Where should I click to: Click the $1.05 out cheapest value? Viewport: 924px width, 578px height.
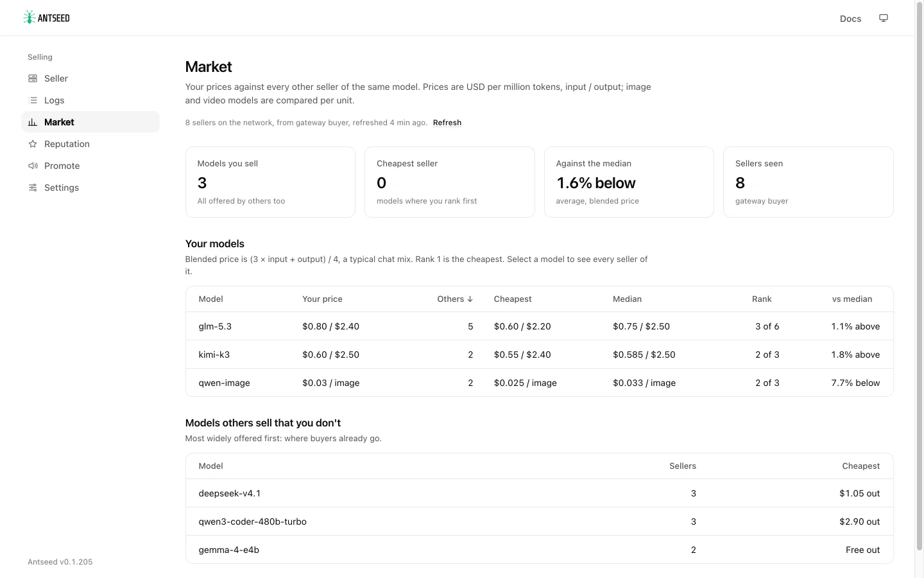tap(859, 493)
